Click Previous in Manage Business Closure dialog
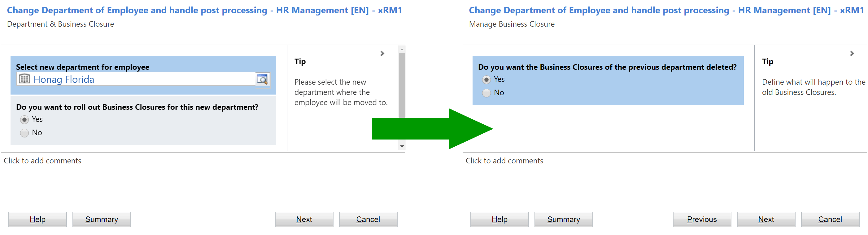 point(702,219)
